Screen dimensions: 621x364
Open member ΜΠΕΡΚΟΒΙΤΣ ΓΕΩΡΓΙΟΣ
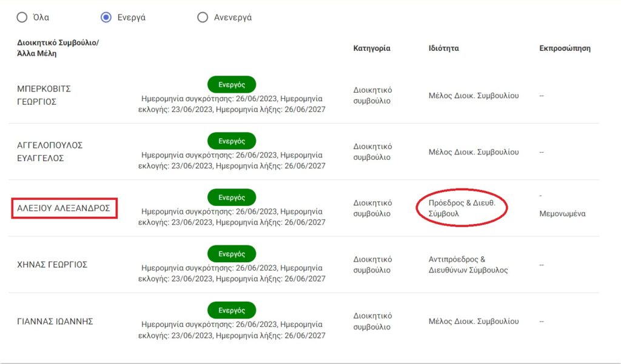click(44, 95)
